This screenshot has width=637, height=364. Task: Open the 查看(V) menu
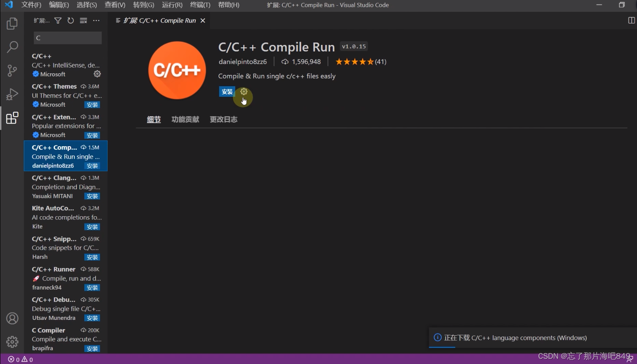(x=115, y=5)
